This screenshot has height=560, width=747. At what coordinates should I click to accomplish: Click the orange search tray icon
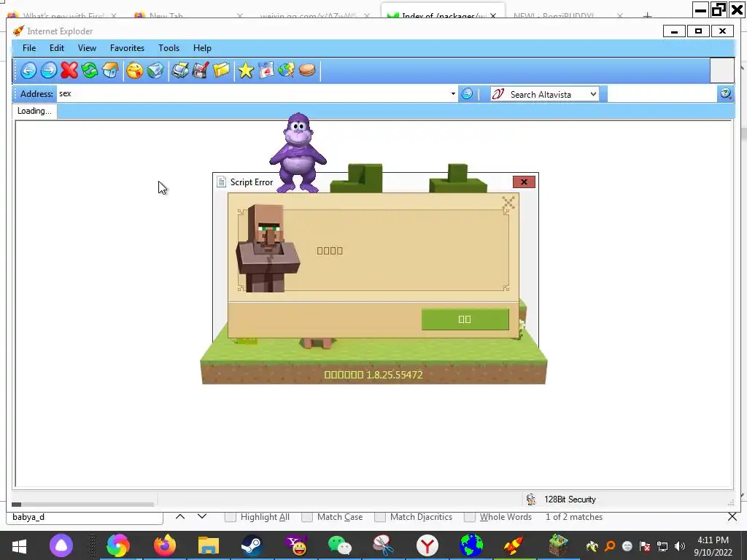[x=609, y=546]
